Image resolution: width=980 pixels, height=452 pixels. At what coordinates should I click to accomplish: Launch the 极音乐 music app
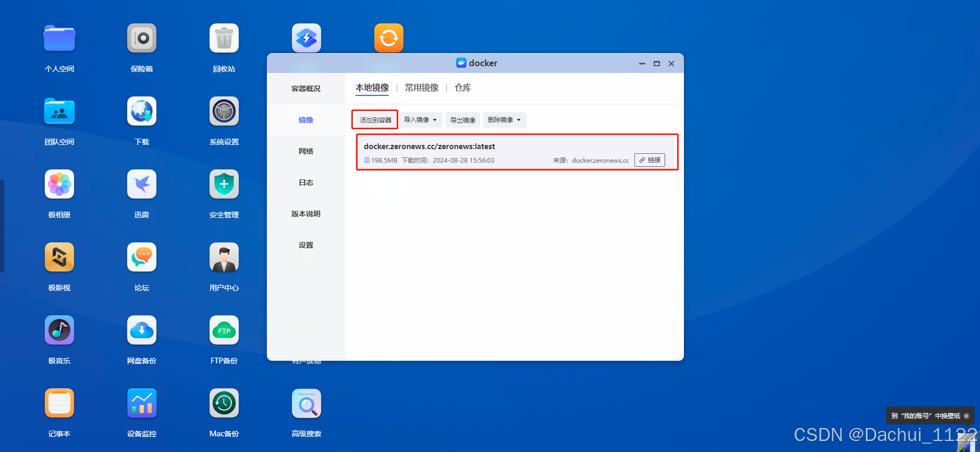[59, 330]
